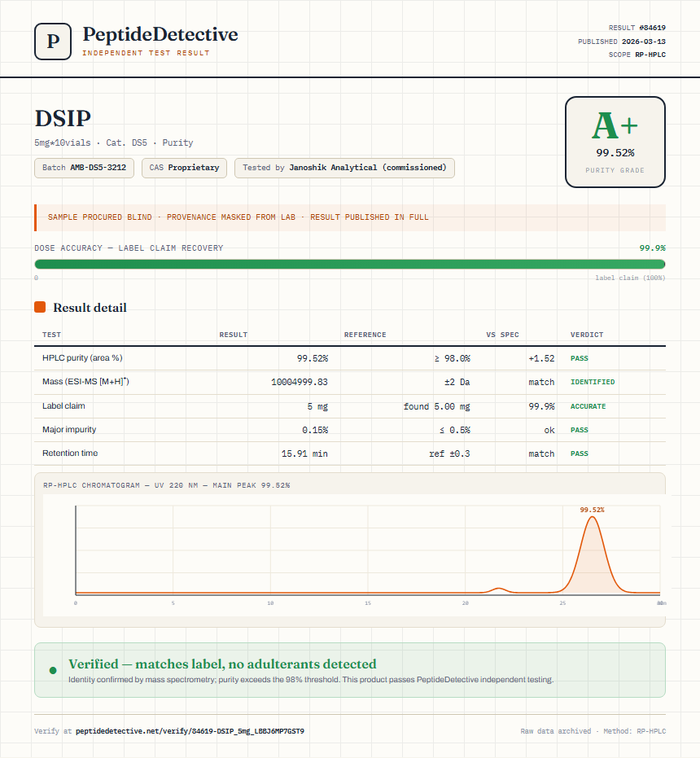Click the Batch AMB-DS5-3212 chip

point(84,168)
